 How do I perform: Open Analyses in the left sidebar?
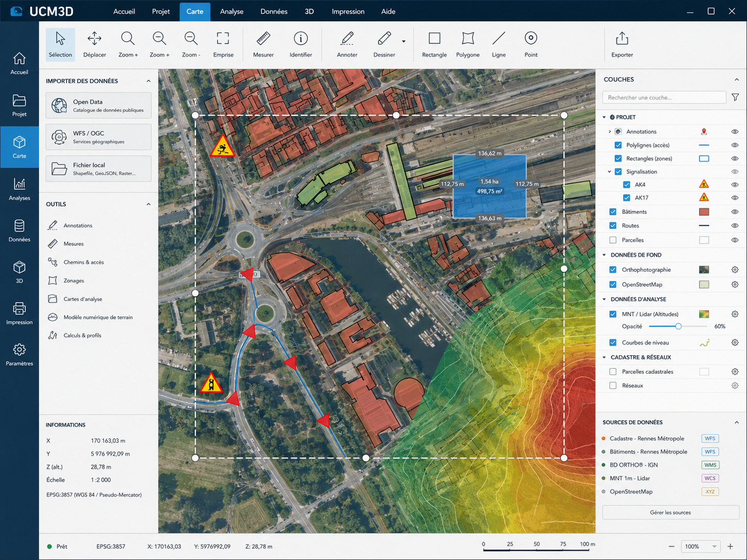tap(20, 189)
